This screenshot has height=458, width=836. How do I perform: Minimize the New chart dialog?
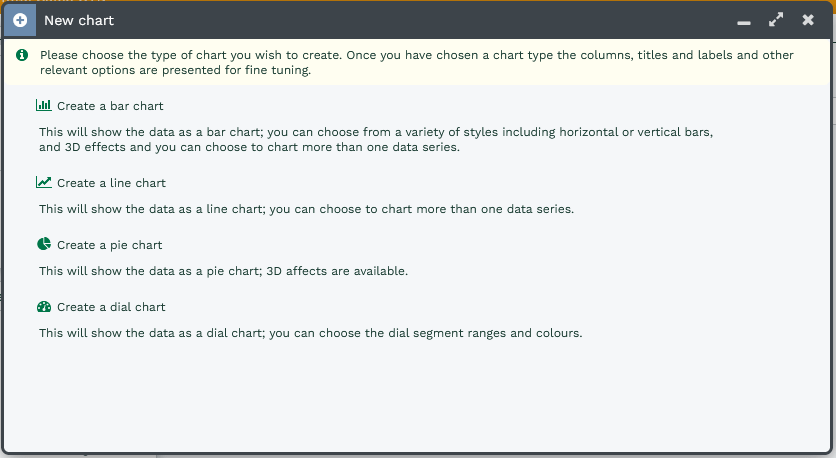tap(744, 21)
